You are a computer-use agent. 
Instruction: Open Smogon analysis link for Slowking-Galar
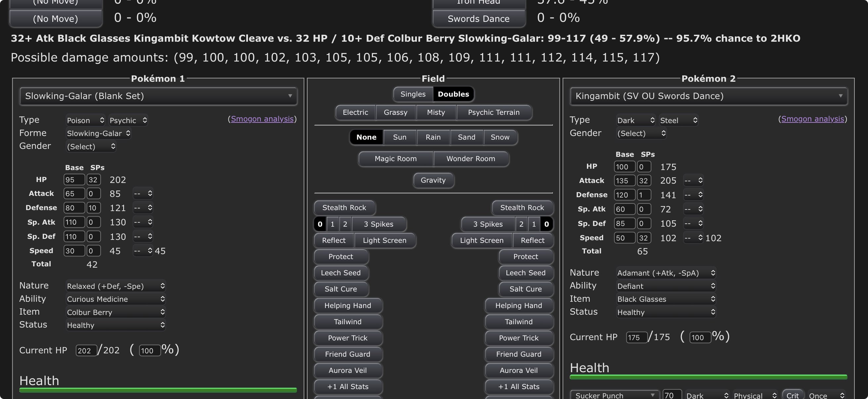pyautogui.click(x=262, y=119)
